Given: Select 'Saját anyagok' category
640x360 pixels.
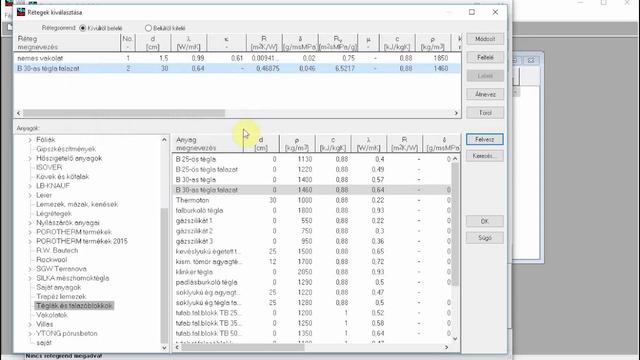Looking at the screenshot, I should pos(59,287).
